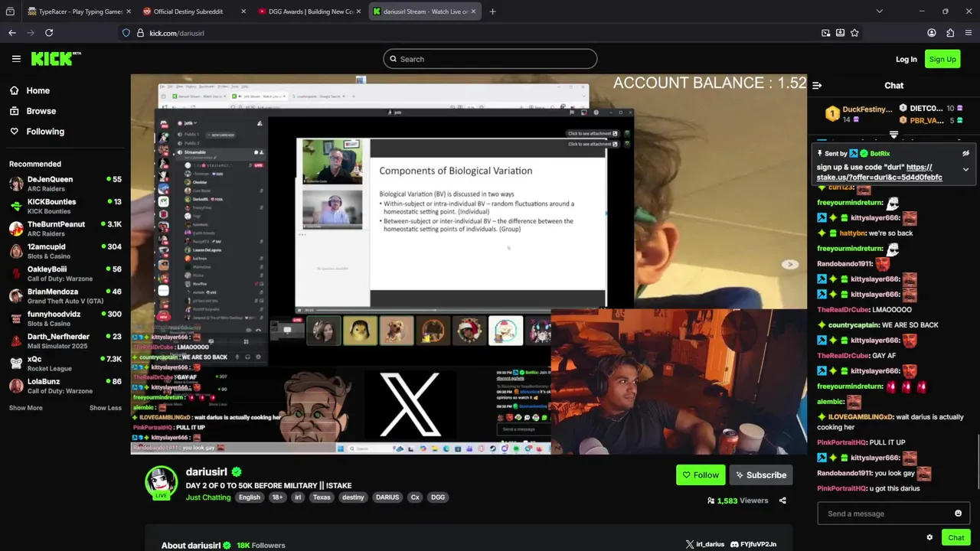
Task: Expand the pinned message chevron
Action: pos(965,170)
